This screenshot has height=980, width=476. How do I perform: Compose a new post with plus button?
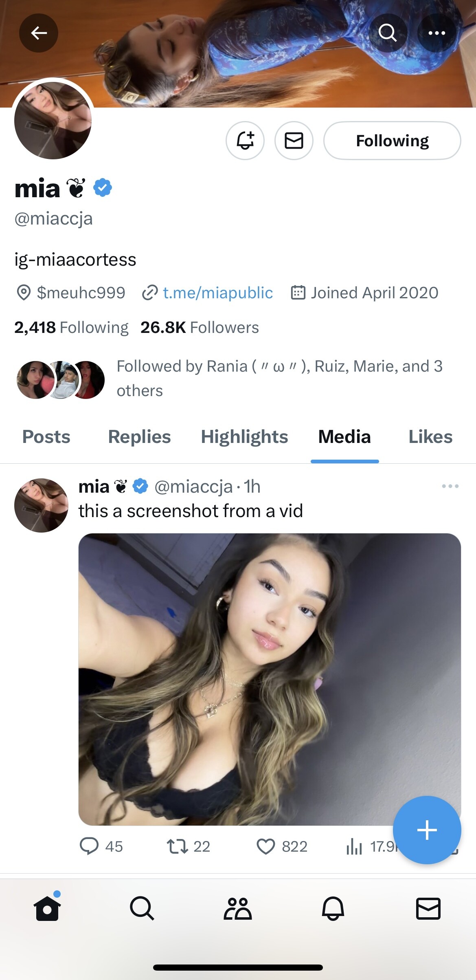coord(427,830)
